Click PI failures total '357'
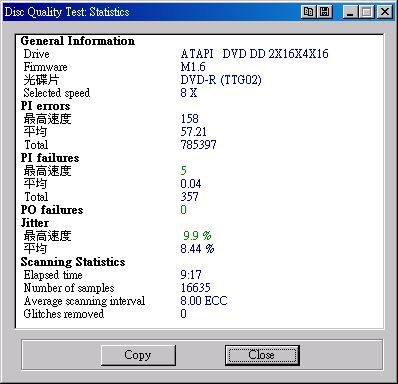 pos(189,197)
